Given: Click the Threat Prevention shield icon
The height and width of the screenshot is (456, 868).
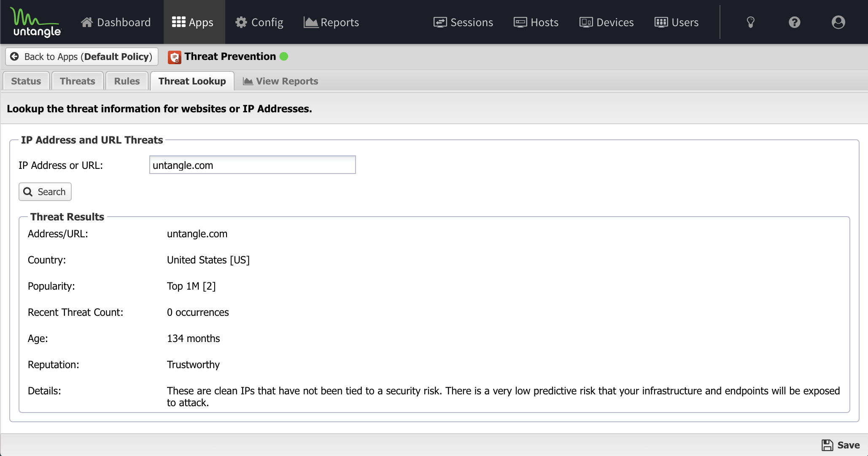Looking at the screenshot, I should tap(174, 57).
